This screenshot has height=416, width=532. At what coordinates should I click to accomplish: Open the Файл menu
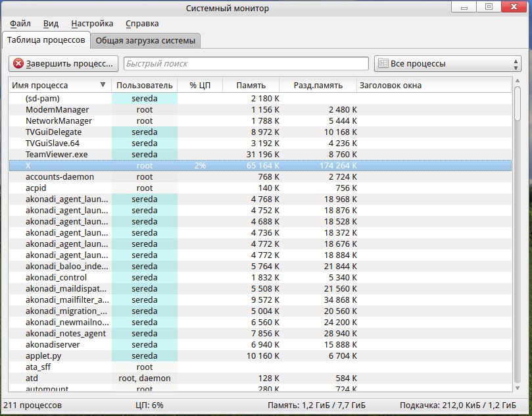tap(20, 24)
